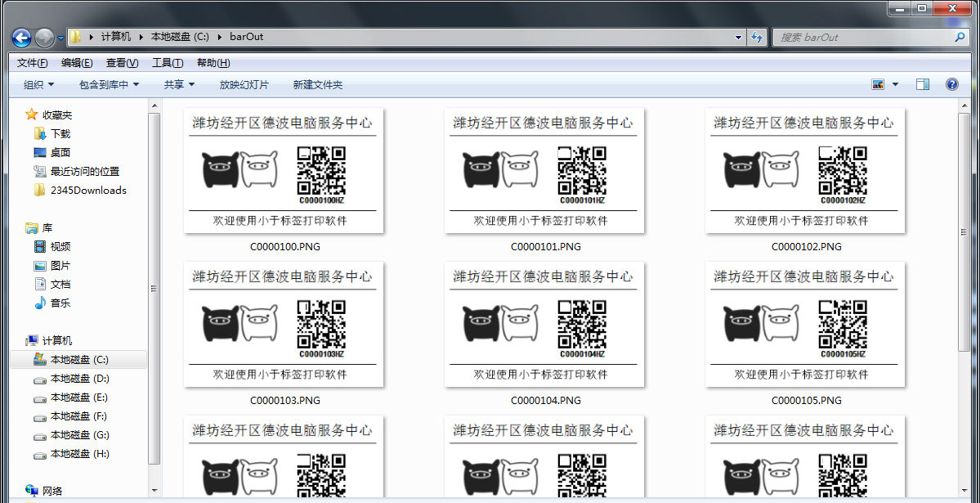The width and height of the screenshot is (980, 503).
Task: Click the file list vertical scrollbar
Action: click(x=964, y=231)
